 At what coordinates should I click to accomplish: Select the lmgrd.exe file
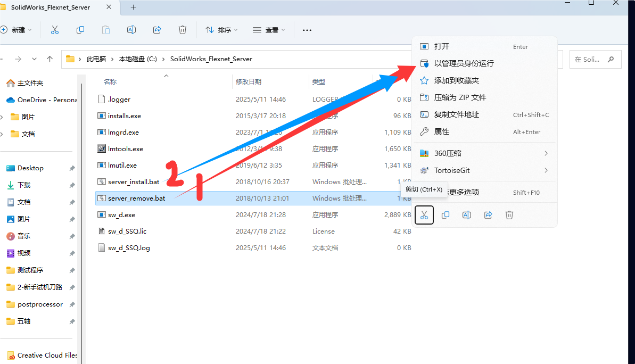point(123,133)
